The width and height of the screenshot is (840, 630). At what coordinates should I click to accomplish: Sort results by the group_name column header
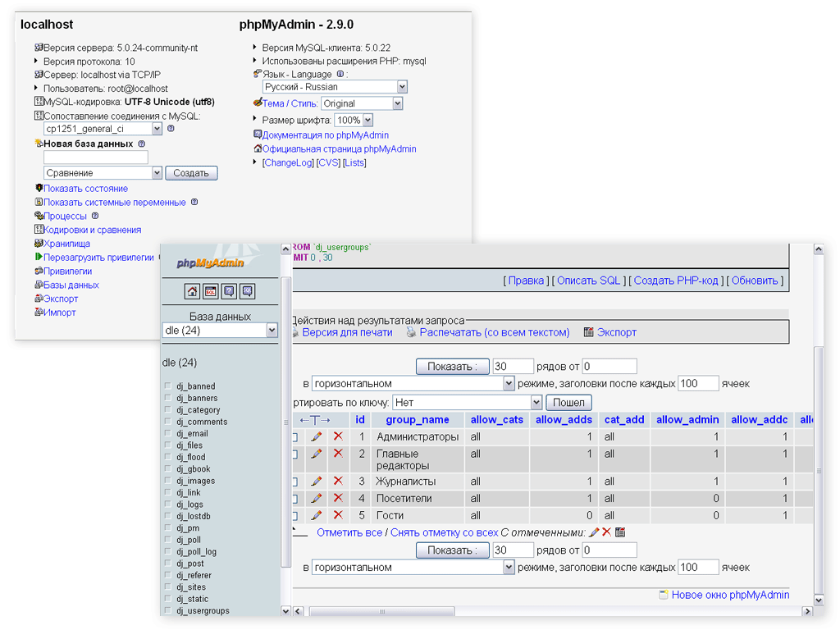click(418, 420)
